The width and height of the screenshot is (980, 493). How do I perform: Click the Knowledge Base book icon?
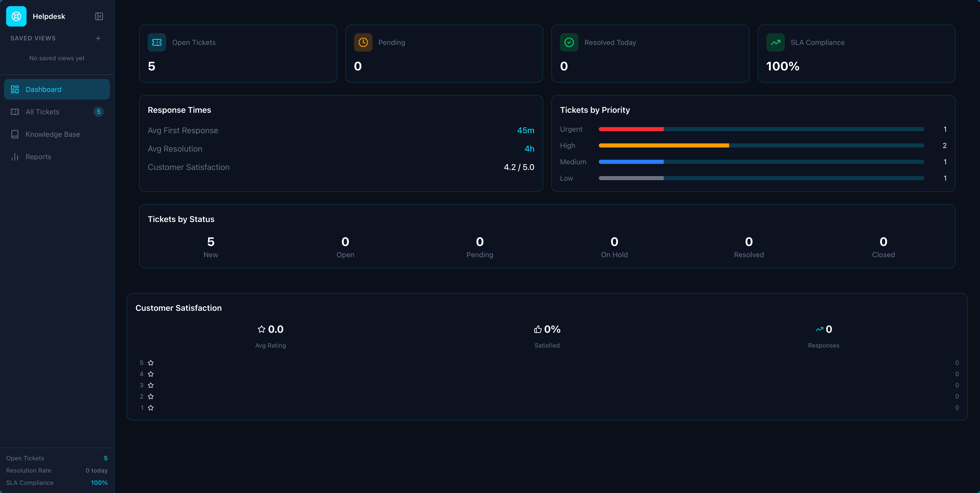(x=15, y=134)
